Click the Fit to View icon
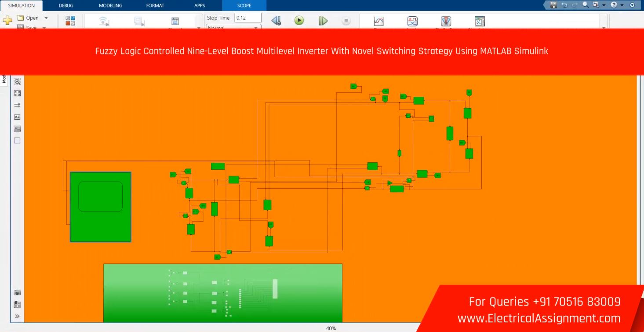 point(18,93)
